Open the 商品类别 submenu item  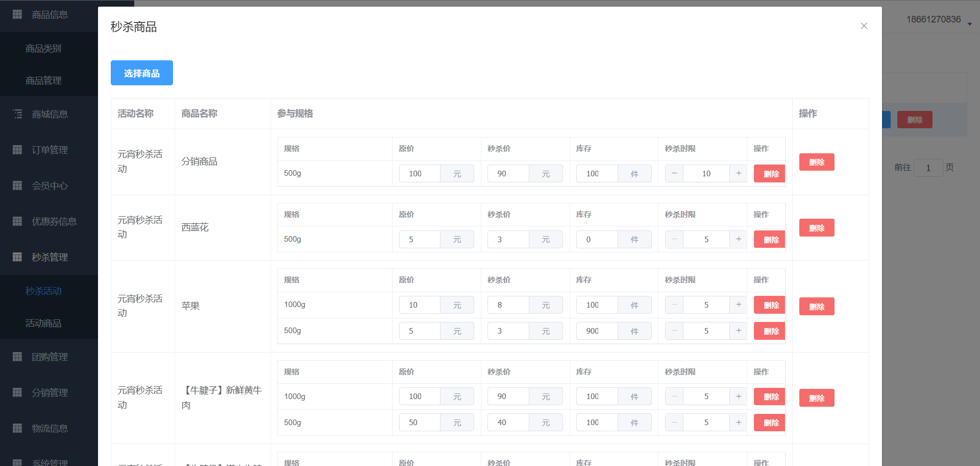[x=43, y=49]
